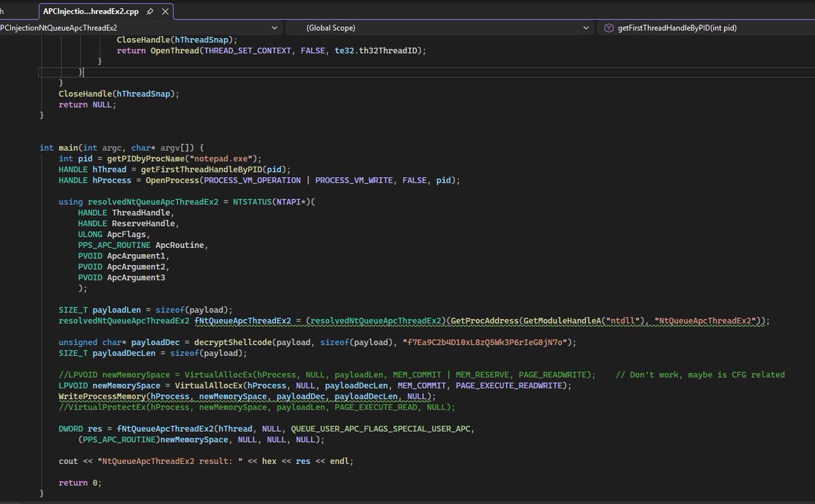This screenshot has width=815, height=504.
Task: Click 'OpenProcess' call in hProcess line
Action: (x=174, y=181)
